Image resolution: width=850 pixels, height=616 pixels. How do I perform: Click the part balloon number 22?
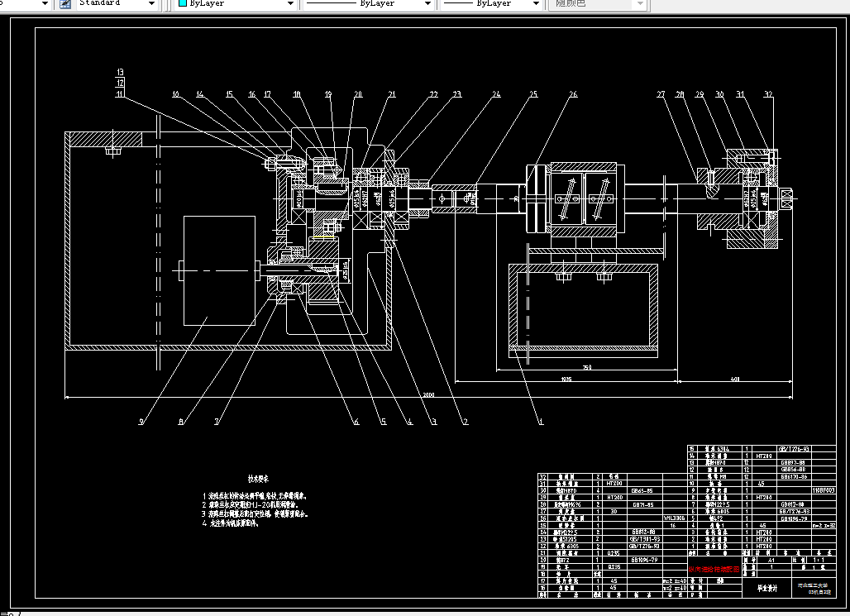[x=433, y=93]
